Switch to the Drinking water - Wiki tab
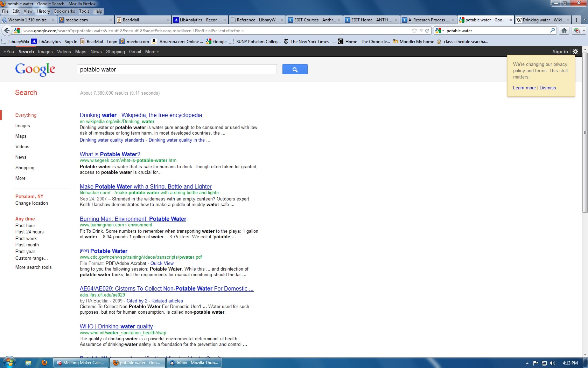 pyautogui.click(x=543, y=20)
